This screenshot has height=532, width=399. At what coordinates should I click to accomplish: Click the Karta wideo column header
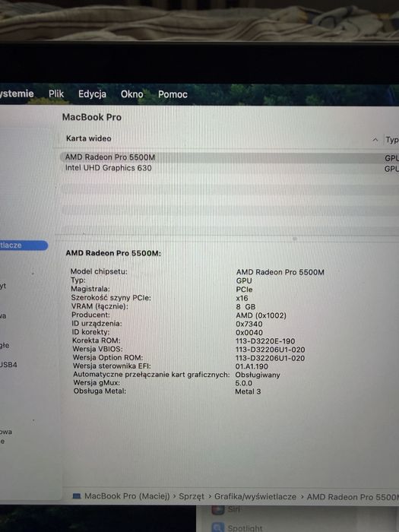(x=89, y=138)
